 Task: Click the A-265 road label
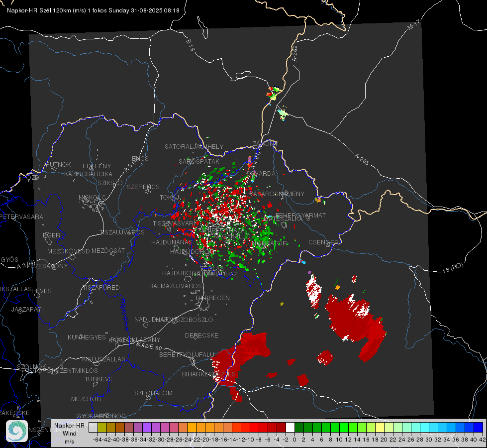coord(362,159)
